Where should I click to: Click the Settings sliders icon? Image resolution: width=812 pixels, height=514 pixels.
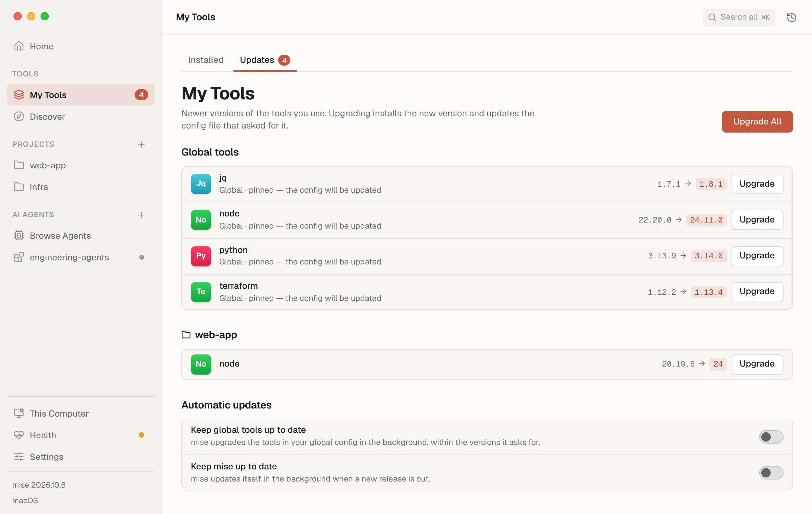19,457
